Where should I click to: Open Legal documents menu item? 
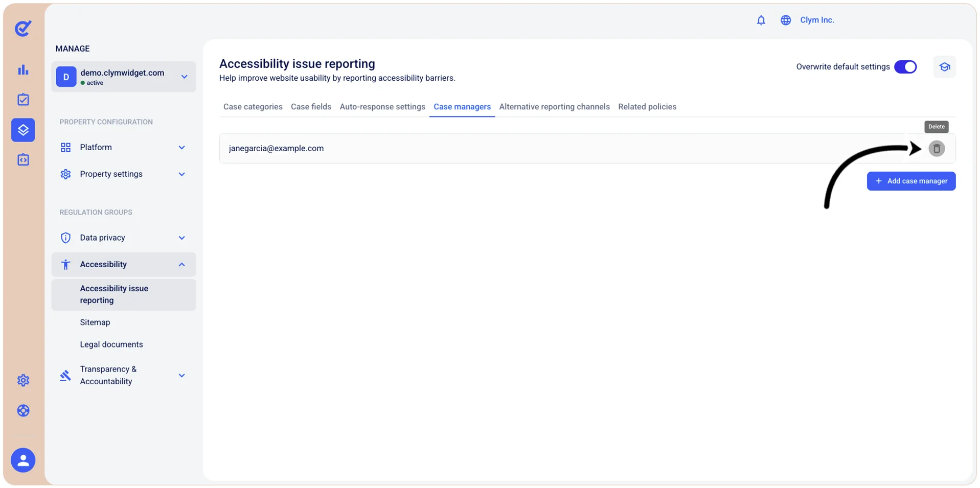point(111,344)
